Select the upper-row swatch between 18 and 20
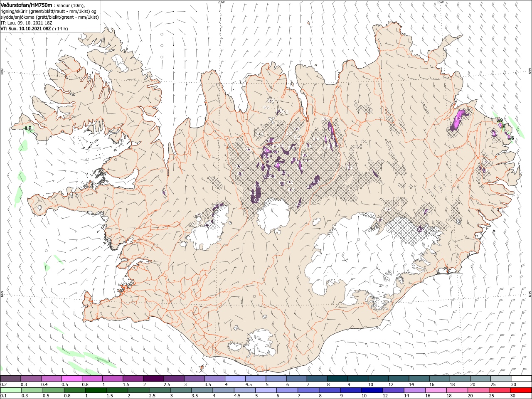The height and width of the screenshot is (399, 532). click(460, 379)
